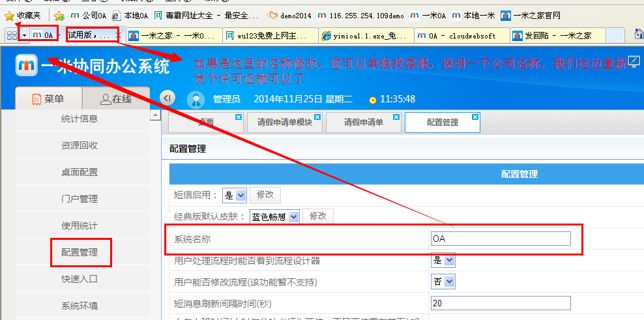The width and height of the screenshot is (644, 320).
Task: Close the 桌面 page tab
Action: tap(238, 117)
